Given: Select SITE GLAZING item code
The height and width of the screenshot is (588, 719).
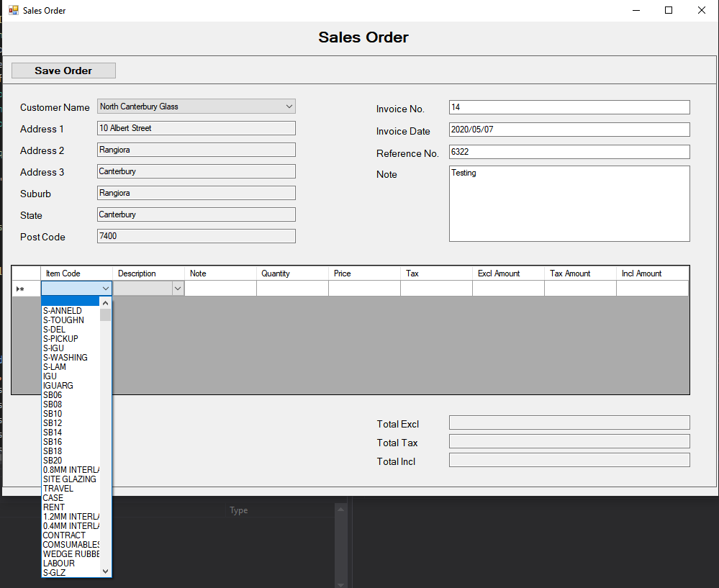Looking at the screenshot, I should coord(71,479).
